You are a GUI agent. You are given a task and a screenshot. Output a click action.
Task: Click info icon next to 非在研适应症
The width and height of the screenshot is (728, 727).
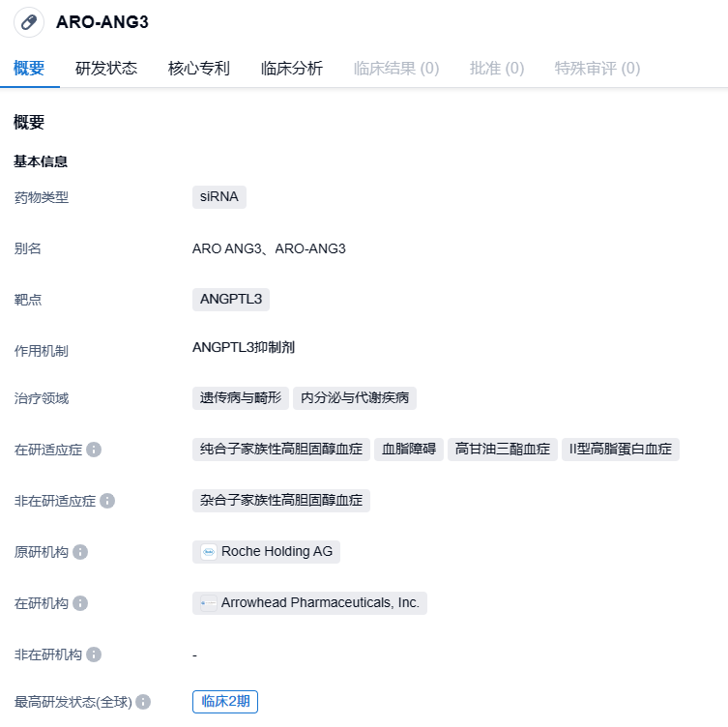[107, 501]
